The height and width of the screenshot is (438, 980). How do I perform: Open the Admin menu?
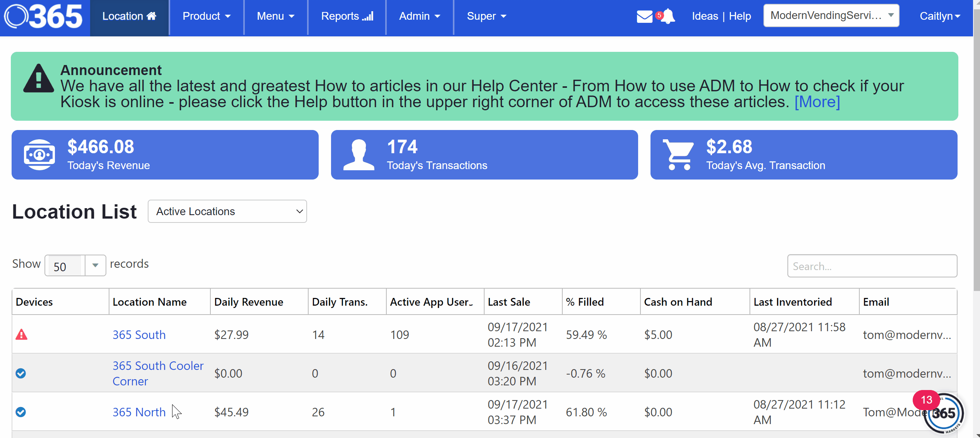click(420, 16)
